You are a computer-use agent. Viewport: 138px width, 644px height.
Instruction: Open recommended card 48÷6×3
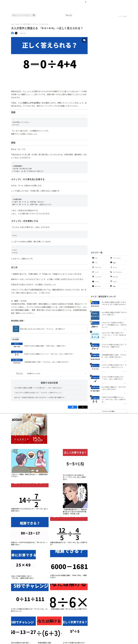69,597
